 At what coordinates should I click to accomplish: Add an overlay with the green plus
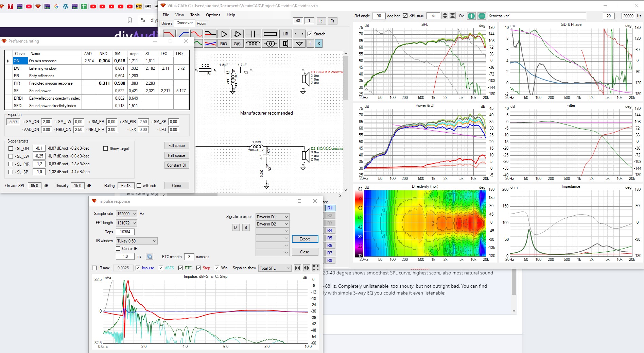coord(471,16)
